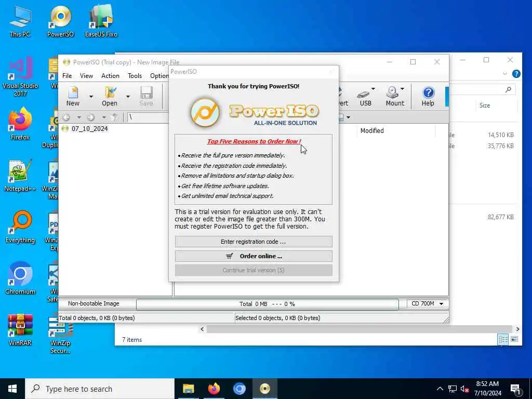Click the PowerISO taskbar icon
This screenshot has width=532, height=399.
tap(264, 389)
